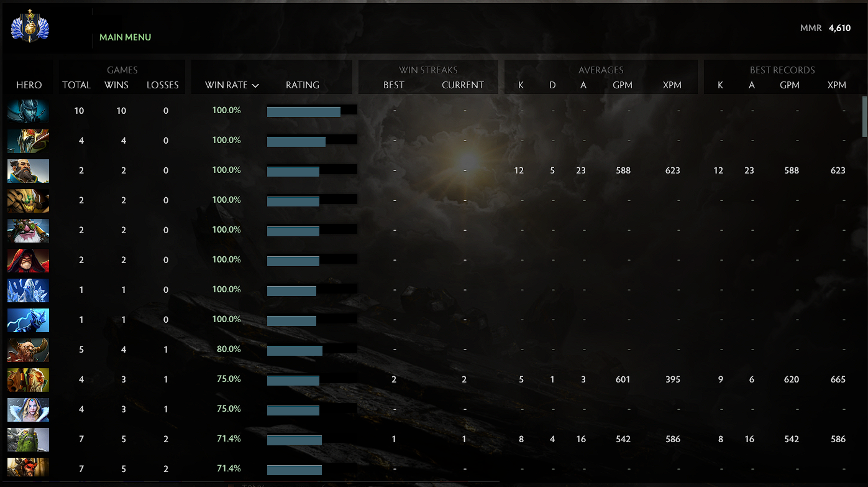Select the Crystal Maiden hero portrait
Viewport: 868px width, 487px height.
tap(28, 409)
